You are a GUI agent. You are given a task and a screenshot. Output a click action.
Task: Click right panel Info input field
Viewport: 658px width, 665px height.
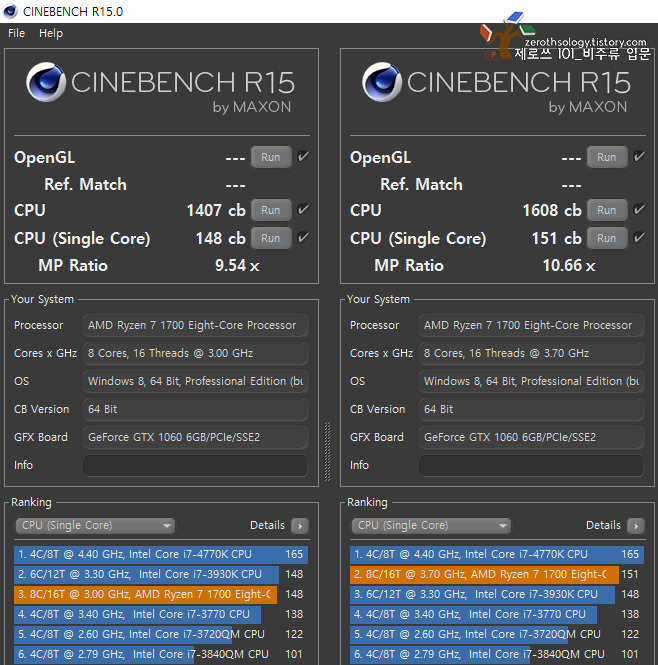point(531,466)
